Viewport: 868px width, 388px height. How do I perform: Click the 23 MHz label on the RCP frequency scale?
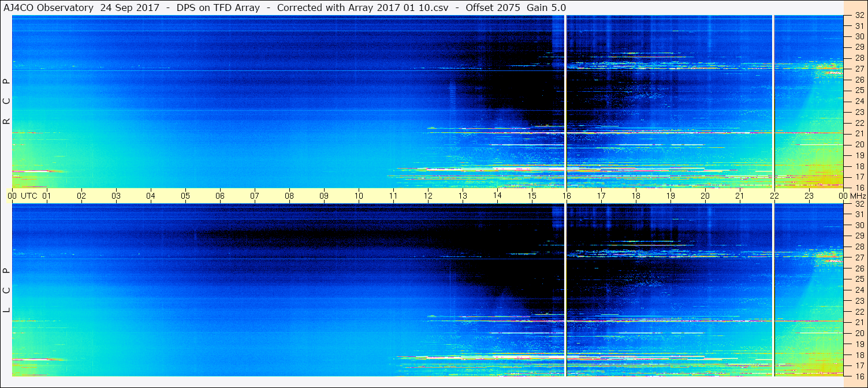pos(859,112)
